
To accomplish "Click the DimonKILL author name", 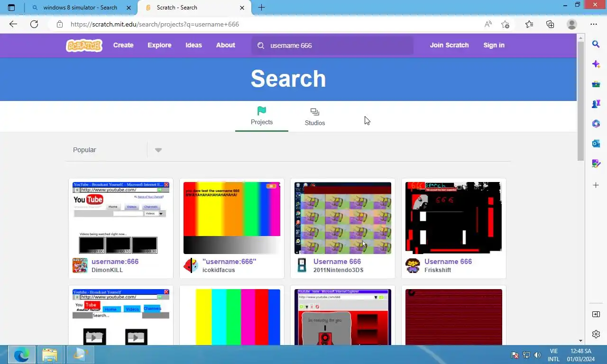I will [107, 270].
